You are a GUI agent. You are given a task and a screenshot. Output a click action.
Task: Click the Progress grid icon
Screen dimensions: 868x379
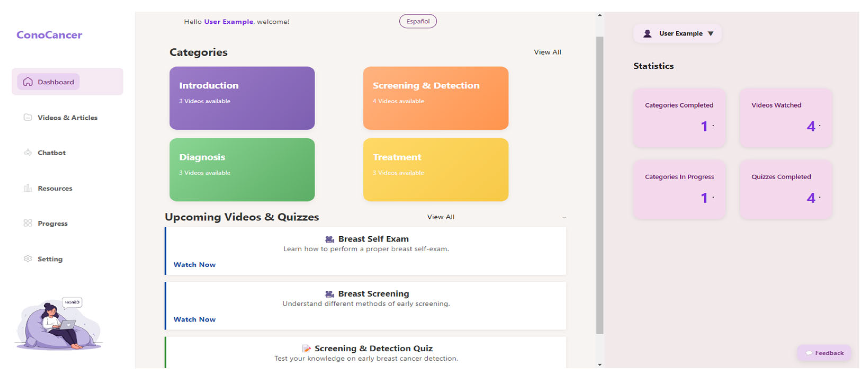tap(28, 224)
